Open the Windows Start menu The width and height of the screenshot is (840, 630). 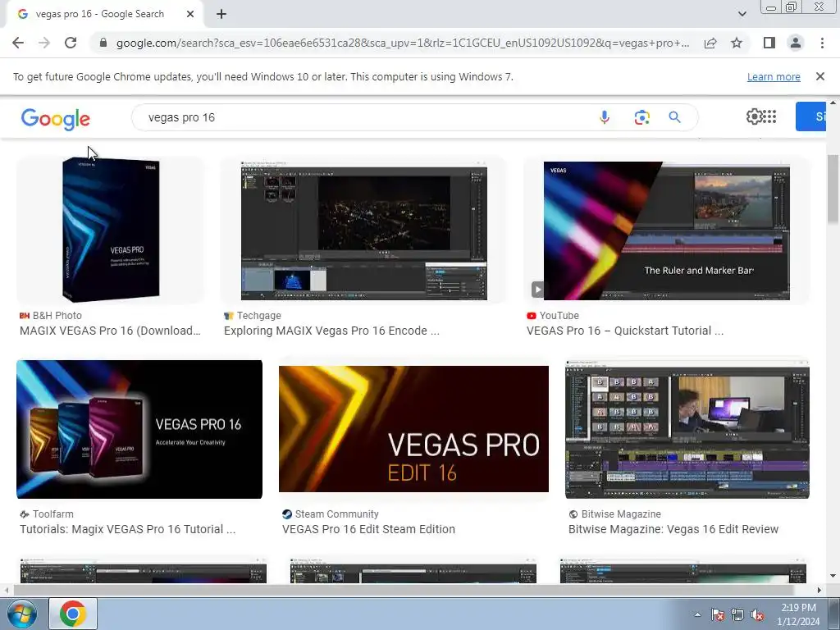(x=22, y=614)
